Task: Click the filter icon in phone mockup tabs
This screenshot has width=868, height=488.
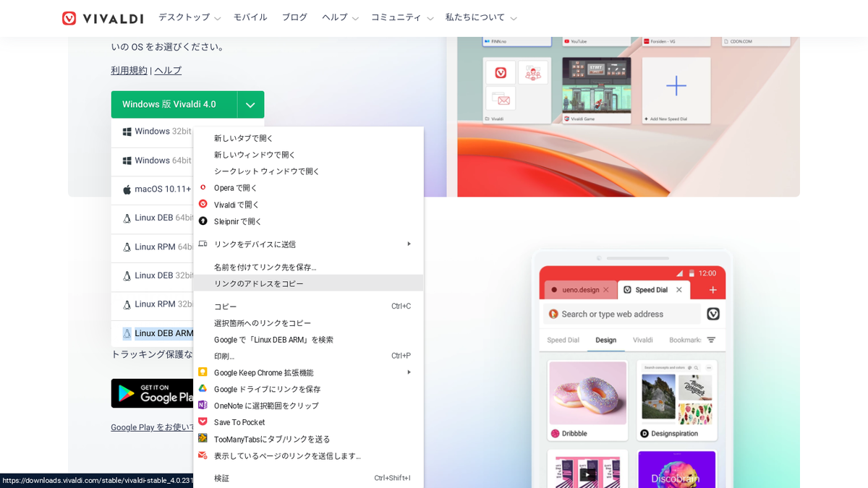Action: coord(711,340)
